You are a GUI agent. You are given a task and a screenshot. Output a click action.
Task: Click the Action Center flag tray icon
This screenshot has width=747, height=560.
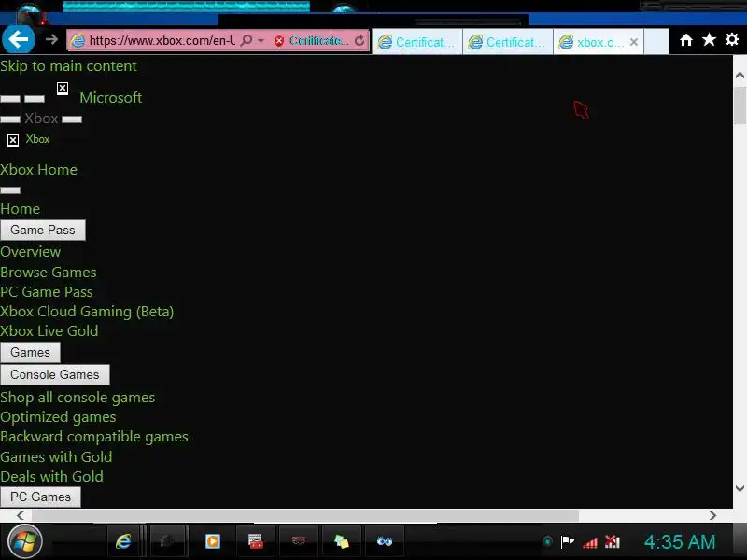568,541
